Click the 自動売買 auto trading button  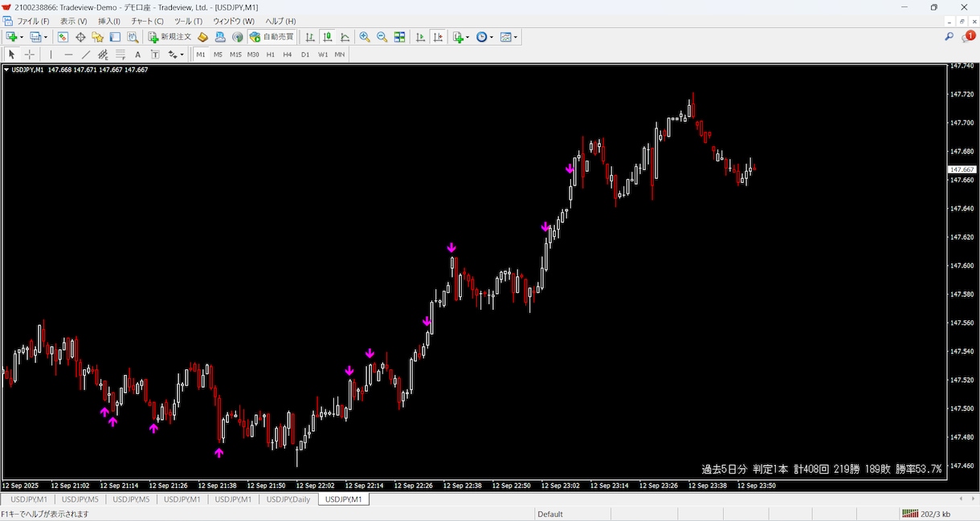tap(272, 37)
